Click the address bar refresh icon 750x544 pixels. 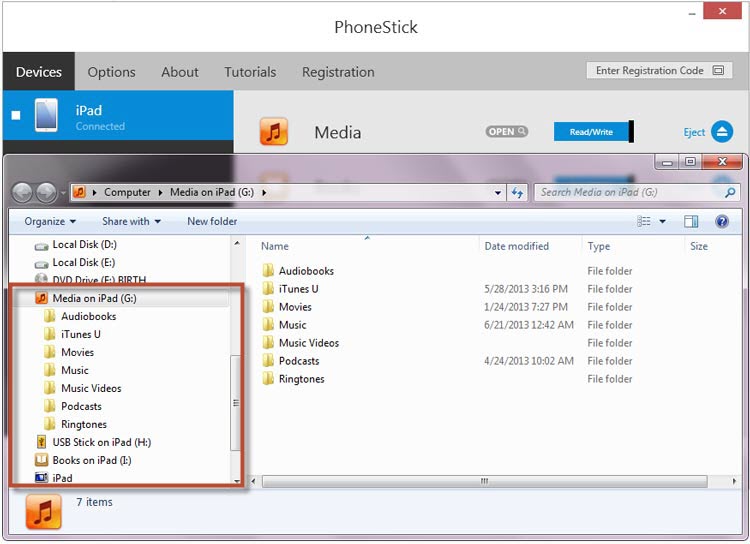click(x=517, y=193)
